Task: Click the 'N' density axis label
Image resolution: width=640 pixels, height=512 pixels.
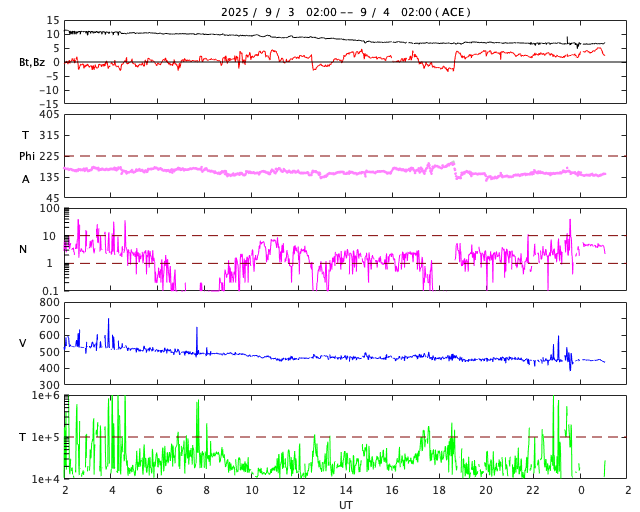Action: click(x=23, y=249)
